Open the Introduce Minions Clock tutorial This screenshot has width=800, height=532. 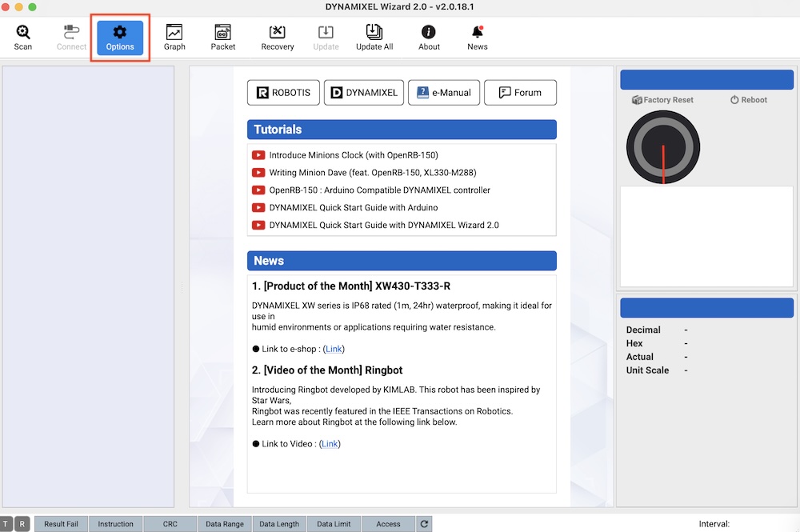(353, 155)
